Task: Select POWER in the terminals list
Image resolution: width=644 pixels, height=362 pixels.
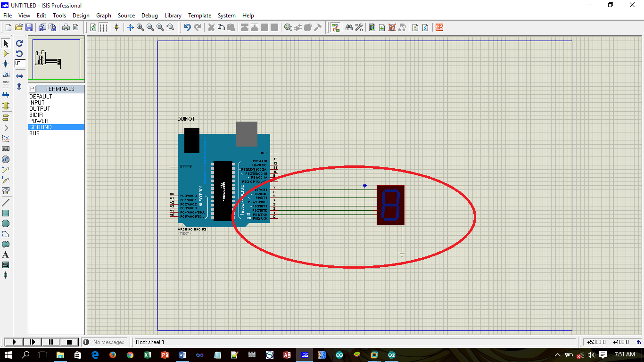Action: tap(56, 121)
